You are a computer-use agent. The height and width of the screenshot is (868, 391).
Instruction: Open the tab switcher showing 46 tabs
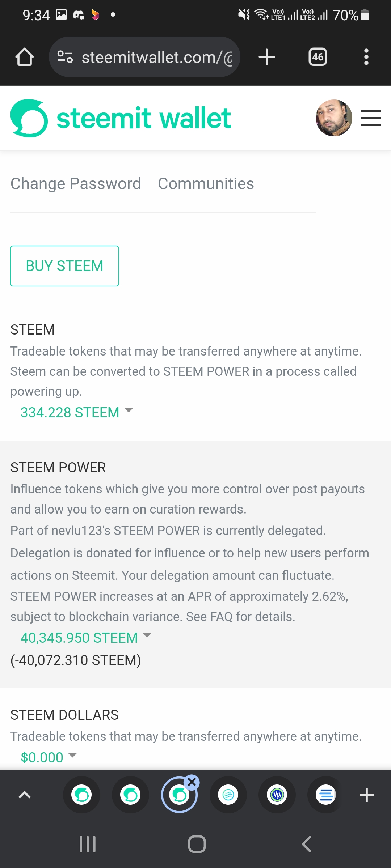coord(318,57)
